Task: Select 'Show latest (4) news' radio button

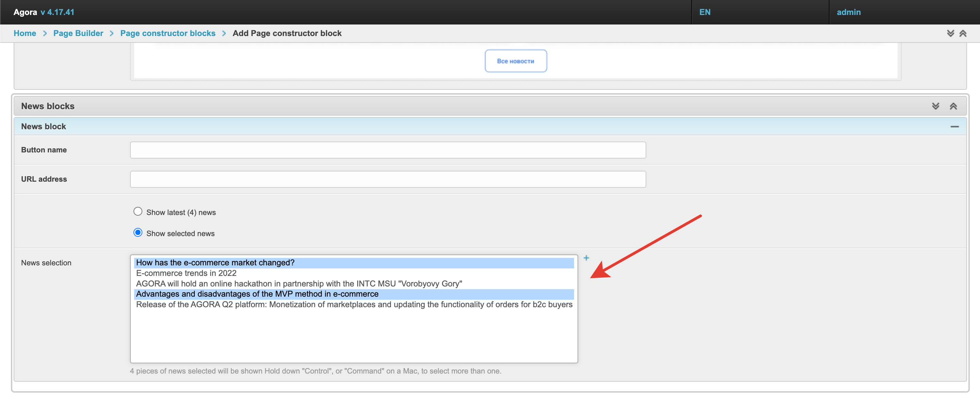Action: click(138, 212)
